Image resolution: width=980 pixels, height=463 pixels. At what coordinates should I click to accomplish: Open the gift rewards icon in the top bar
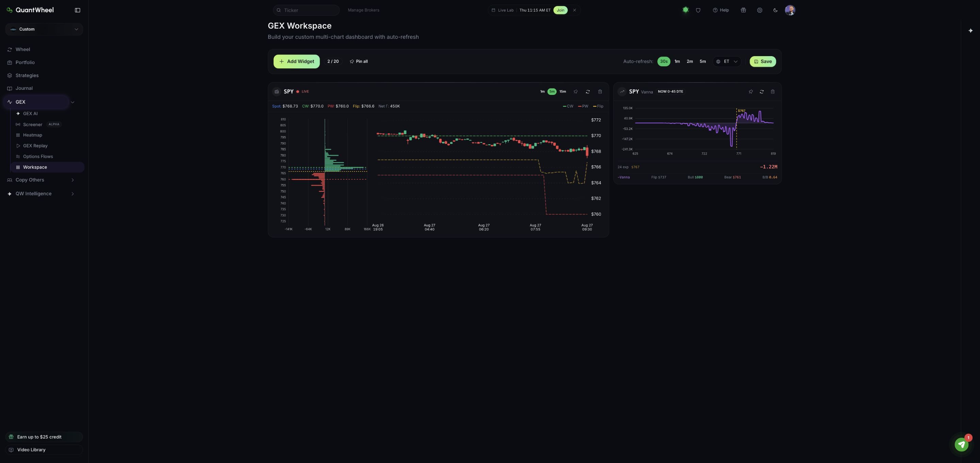tap(743, 10)
